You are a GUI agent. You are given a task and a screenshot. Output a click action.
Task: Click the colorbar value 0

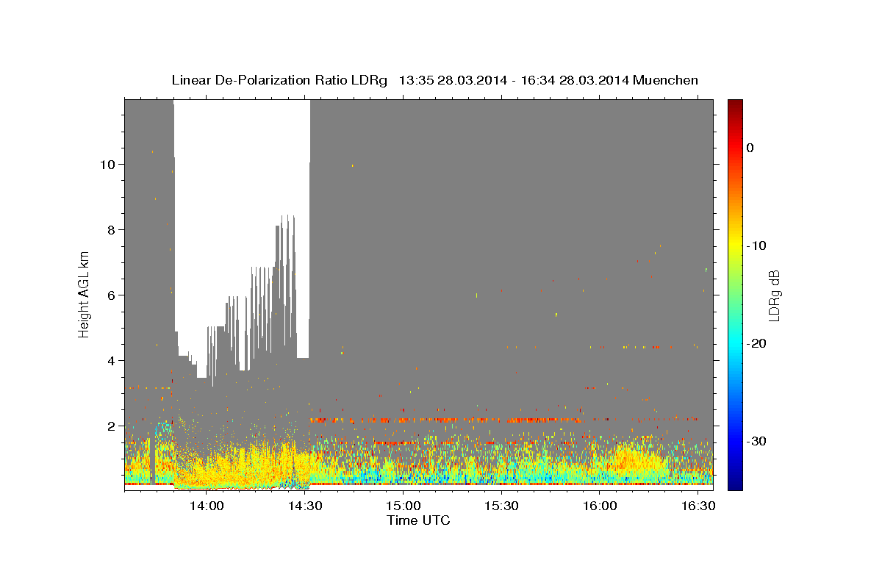(750, 148)
